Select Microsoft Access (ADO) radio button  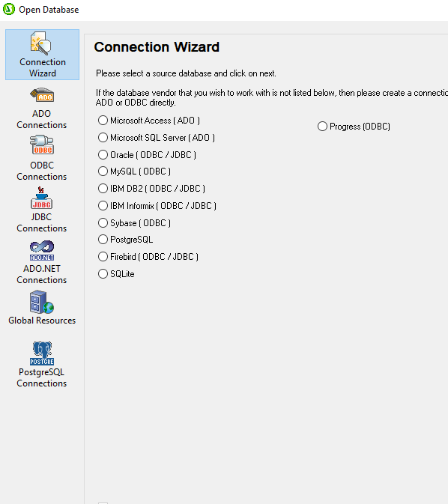coord(103,121)
